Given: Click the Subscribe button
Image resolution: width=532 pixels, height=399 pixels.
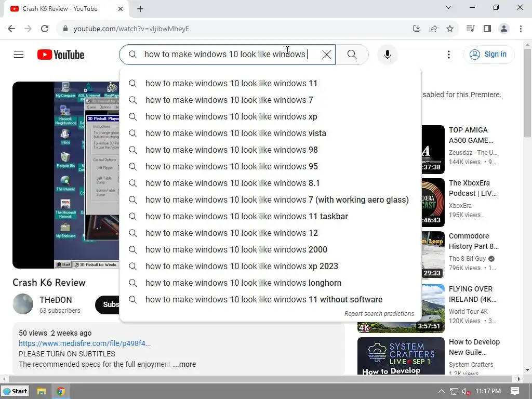Looking at the screenshot, I should [107, 304].
